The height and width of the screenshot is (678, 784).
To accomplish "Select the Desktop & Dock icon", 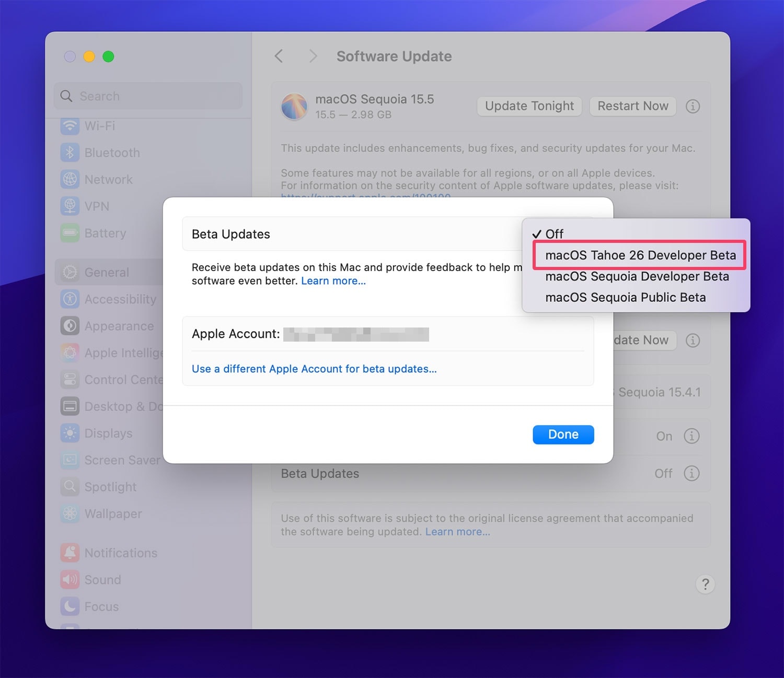I will tap(70, 406).
